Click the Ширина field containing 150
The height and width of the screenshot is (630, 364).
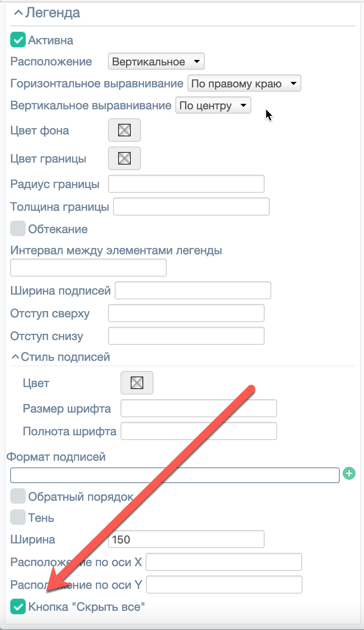[x=186, y=539]
